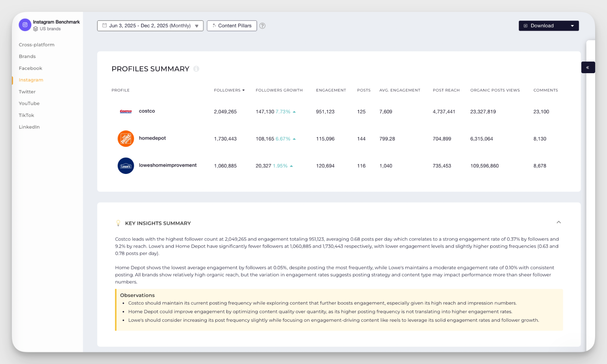Expand the Download options dropdown arrow

[572, 26]
